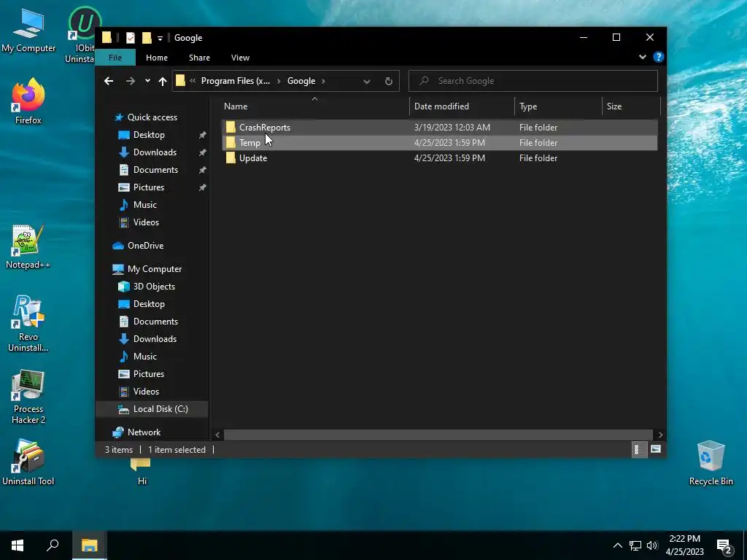
Task: Open the Share ribbon tab
Action: pos(199,57)
